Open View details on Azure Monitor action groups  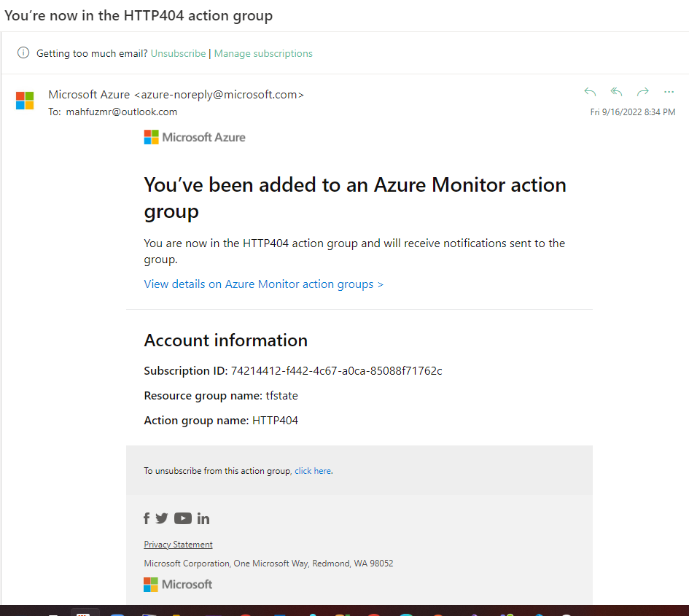point(264,284)
